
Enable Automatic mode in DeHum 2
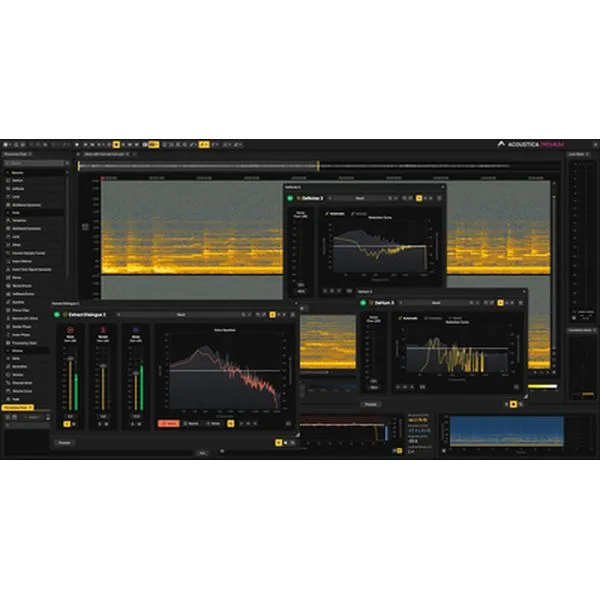(408, 318)
